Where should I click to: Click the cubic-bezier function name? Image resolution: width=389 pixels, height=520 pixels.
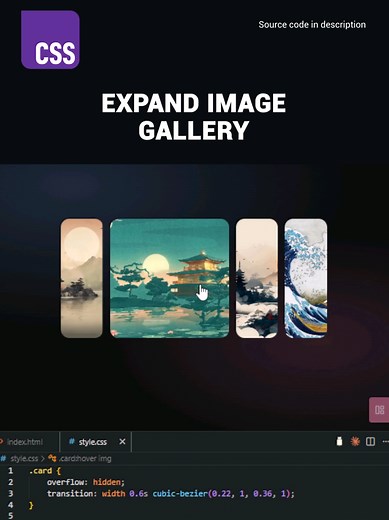[x=180, y=493]
